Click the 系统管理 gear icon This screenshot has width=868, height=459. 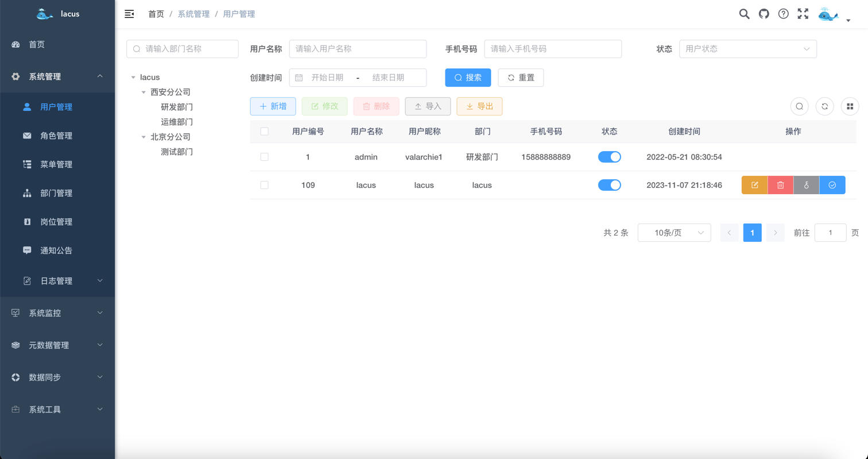click(x=15, y=76)
